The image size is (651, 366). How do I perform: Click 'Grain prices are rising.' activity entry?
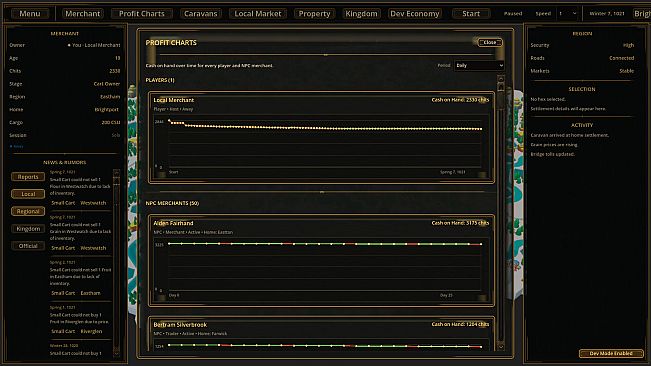[554, 145]
